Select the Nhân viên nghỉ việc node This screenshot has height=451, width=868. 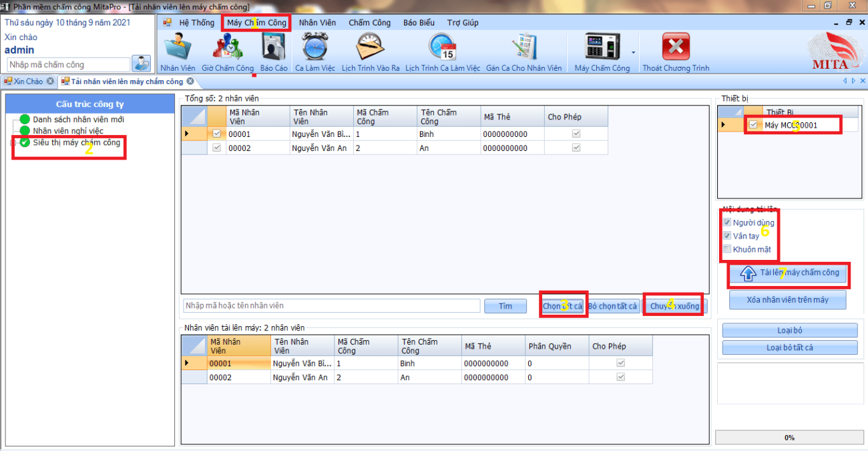[68, 131]
